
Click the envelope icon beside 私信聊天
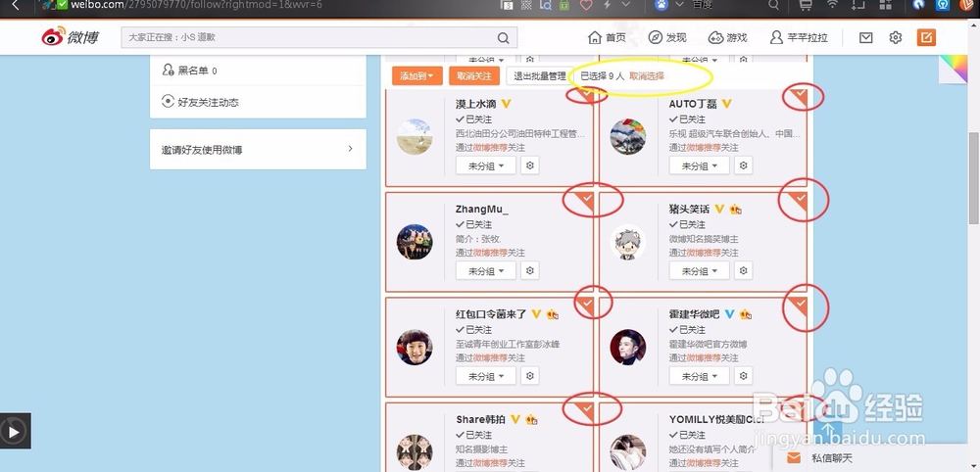coord(794,458)
